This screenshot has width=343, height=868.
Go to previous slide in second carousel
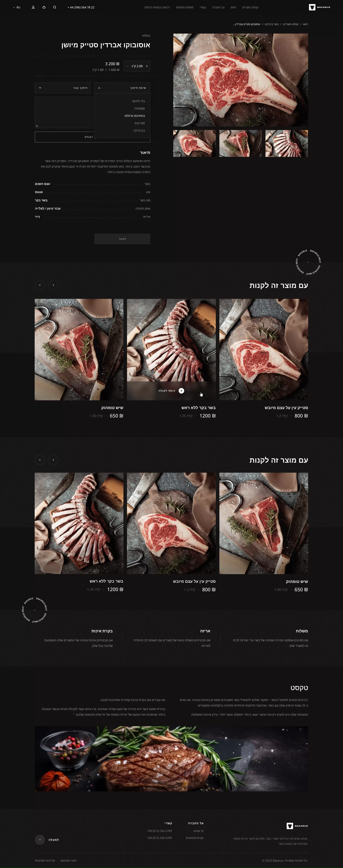coord(40,460)
